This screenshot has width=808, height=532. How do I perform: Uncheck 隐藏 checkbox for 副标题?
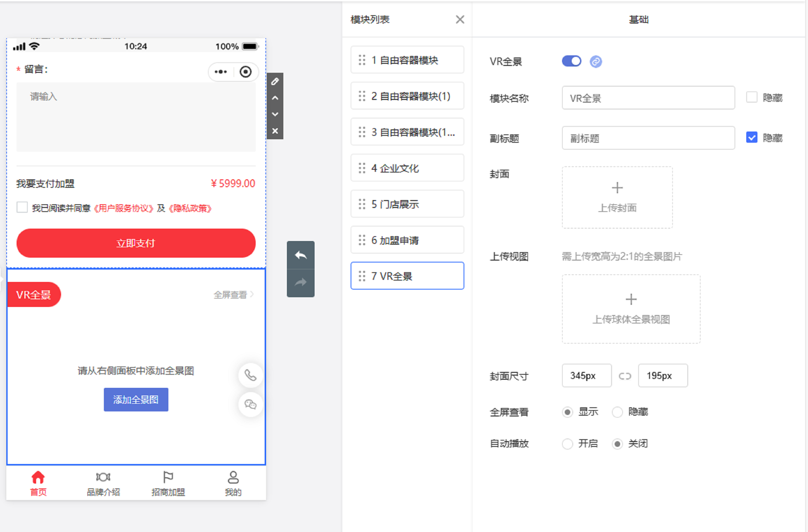(x=751, y=138)
